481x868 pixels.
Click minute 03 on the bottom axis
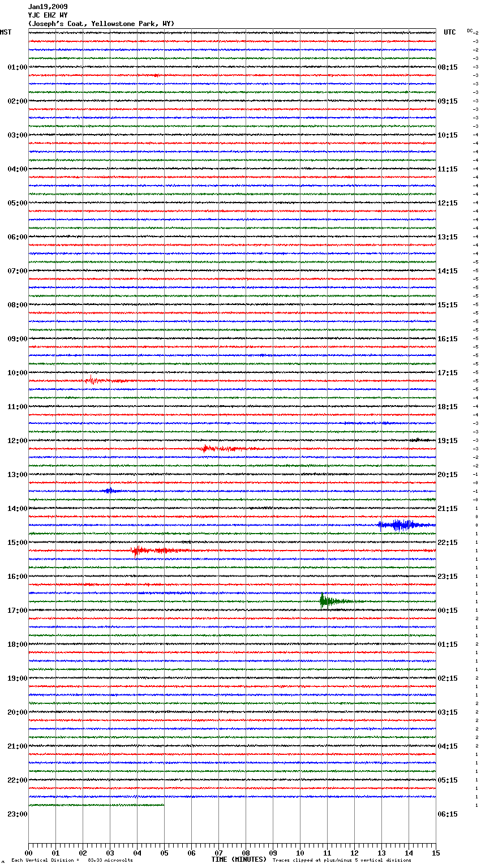coord(110,853)
